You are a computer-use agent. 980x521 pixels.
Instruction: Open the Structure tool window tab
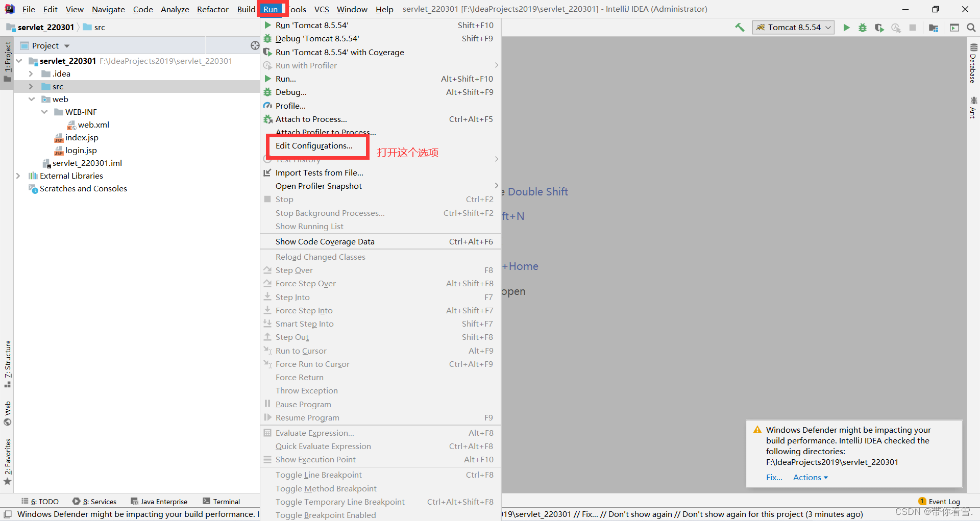click(7, 363)
